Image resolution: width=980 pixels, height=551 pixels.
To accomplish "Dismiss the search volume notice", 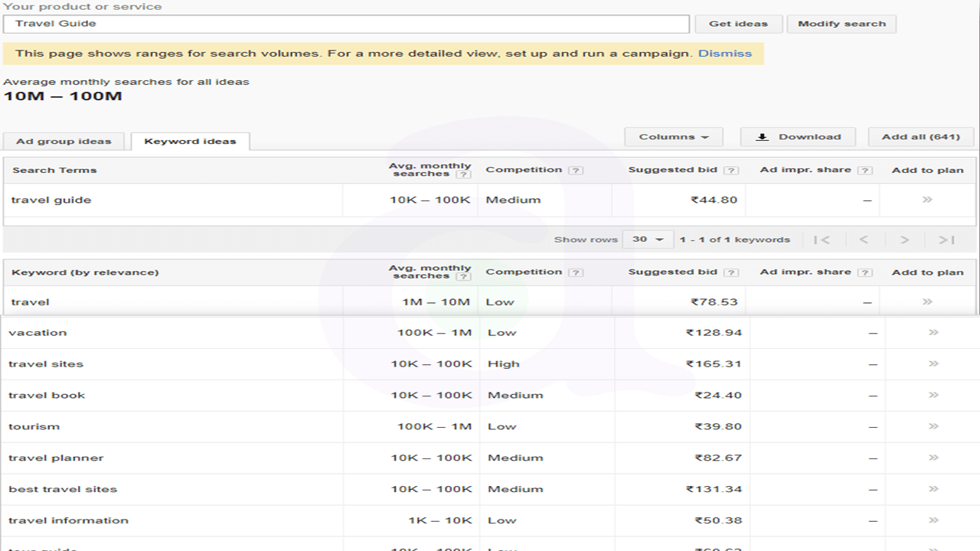I will pos(724,54).
